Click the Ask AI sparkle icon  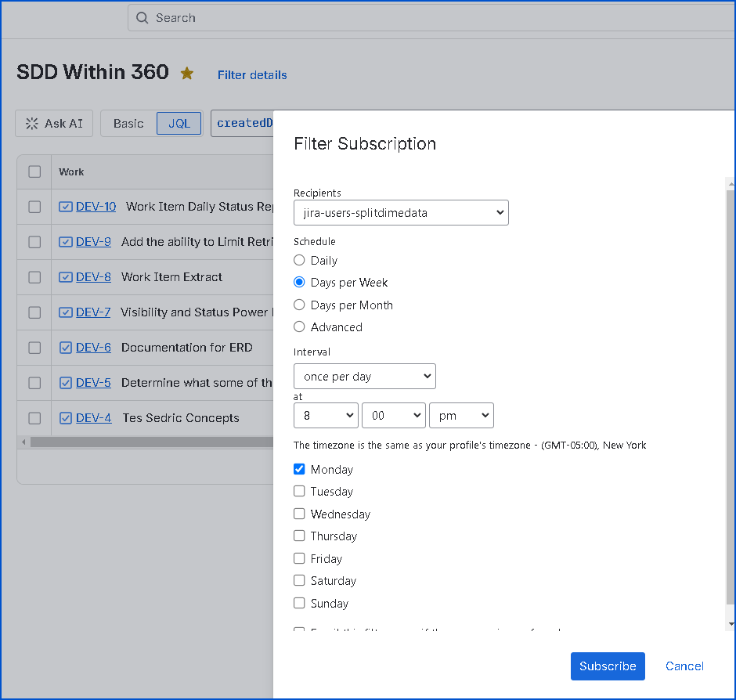pyautogui.click(x=32, y=124)
